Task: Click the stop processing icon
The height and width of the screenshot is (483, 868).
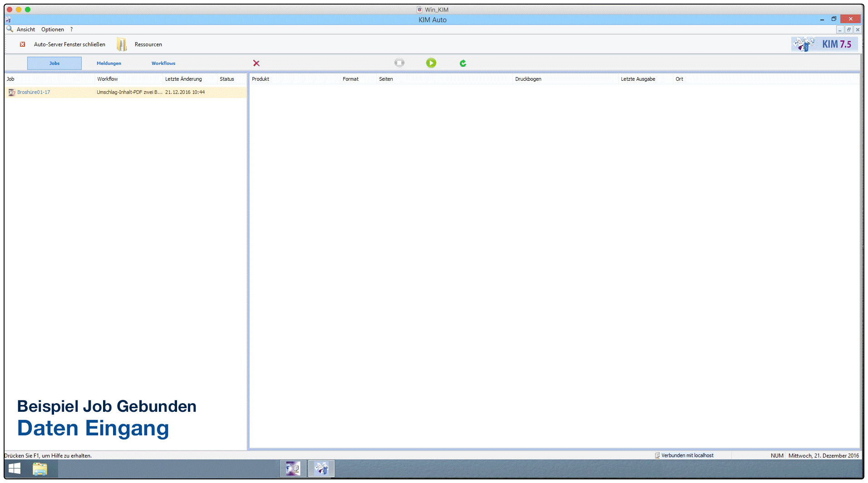Action: (x=399, y=63)
